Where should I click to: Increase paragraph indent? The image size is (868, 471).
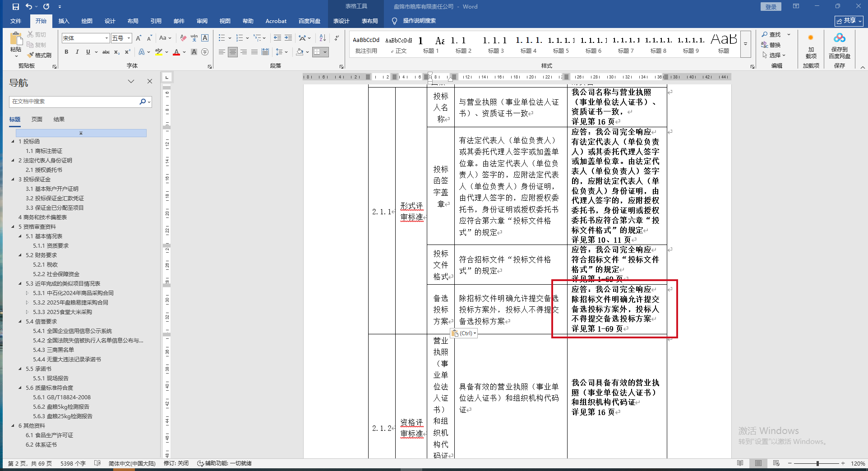coord(288,38)
